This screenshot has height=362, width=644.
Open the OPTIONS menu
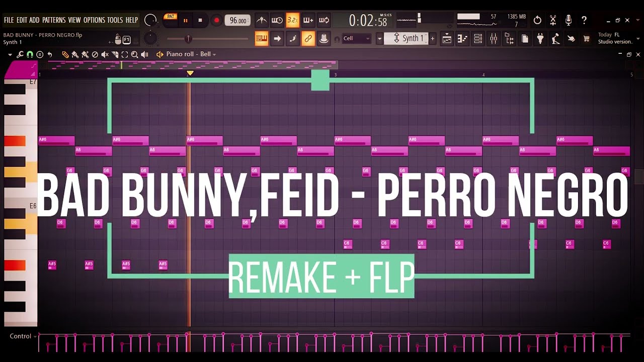click(x=94, y=20)
